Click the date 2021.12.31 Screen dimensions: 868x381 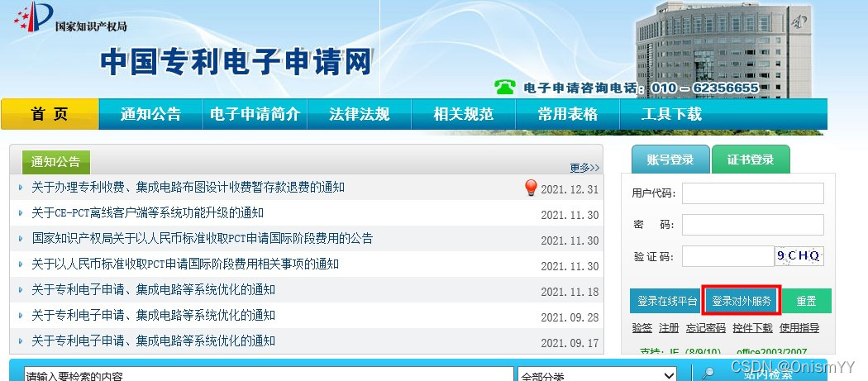[570, 189]
